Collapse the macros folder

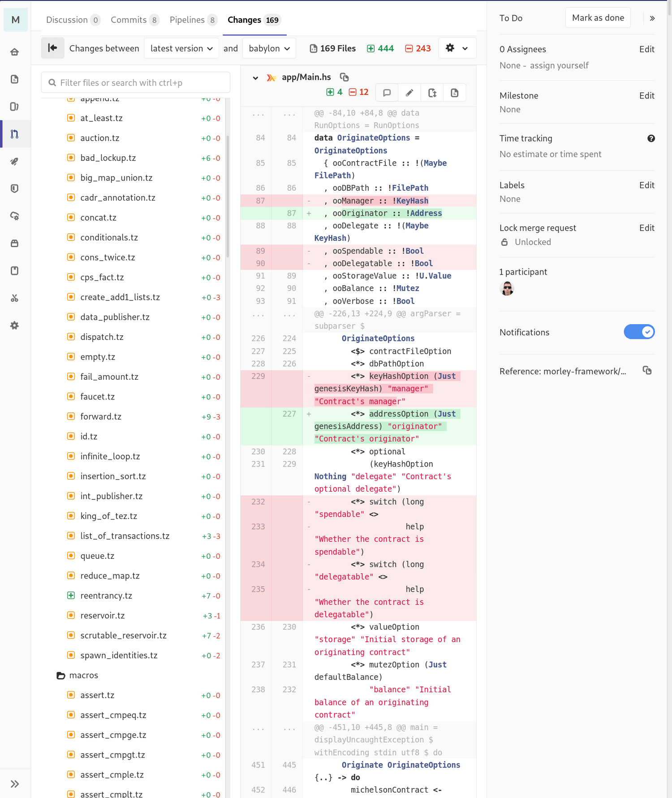(x=78, y=675)
